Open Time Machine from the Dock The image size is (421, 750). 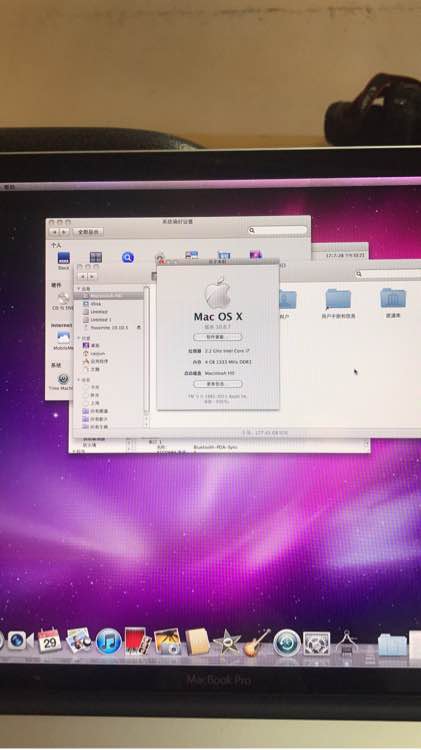point(287,643)
